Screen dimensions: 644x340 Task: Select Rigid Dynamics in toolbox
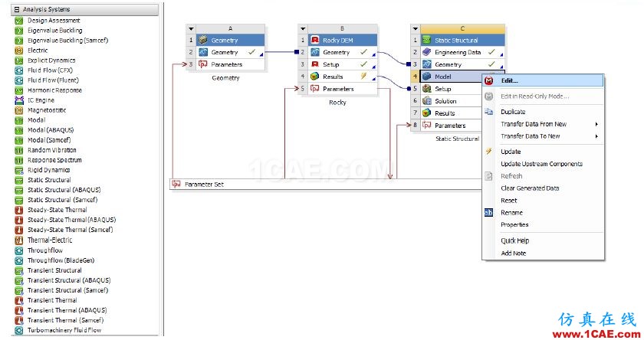48,170
